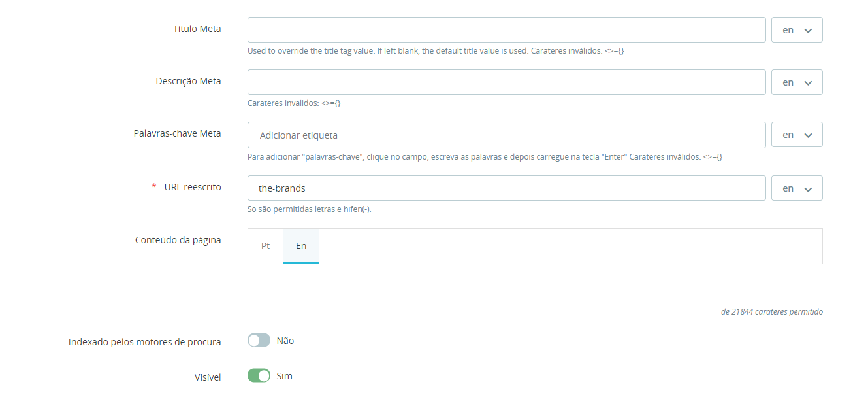Click the Palavras-chave Meta label
The image size is (868, 393).
pos(177,133)
